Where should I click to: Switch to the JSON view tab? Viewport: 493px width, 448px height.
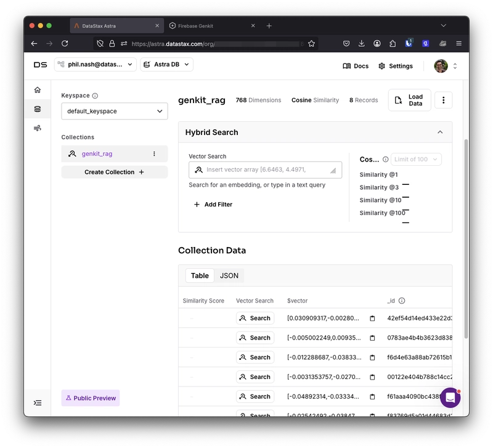point(229,275)
